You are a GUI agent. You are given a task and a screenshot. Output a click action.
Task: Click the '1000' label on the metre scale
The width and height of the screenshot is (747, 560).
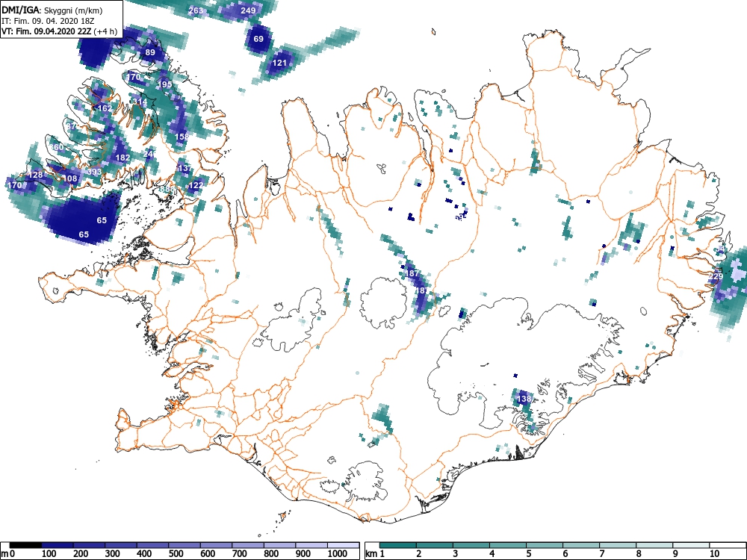[338, 554]
